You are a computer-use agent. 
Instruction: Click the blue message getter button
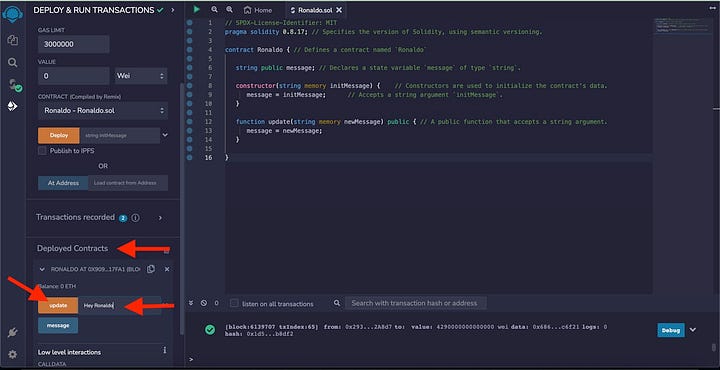click(x=58, y=325)
